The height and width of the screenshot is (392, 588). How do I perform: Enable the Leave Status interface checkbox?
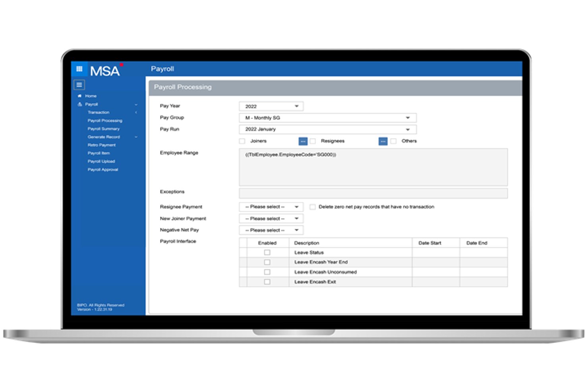[267, 253]
